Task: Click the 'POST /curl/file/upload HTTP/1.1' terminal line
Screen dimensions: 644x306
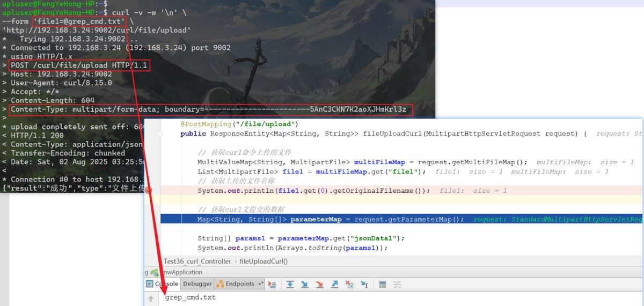Action: tap(79, 65)
